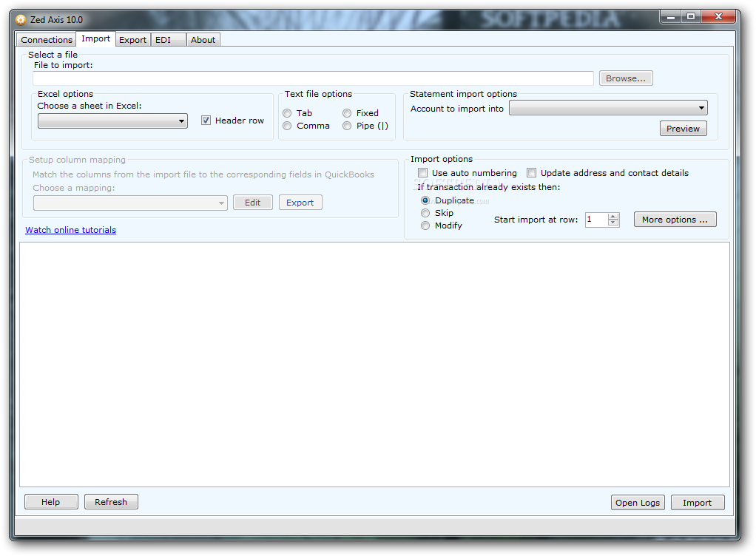The image size is (756, 556).
Task: Open the Choose a mapping dropdown
Action: tap(130, 203)
